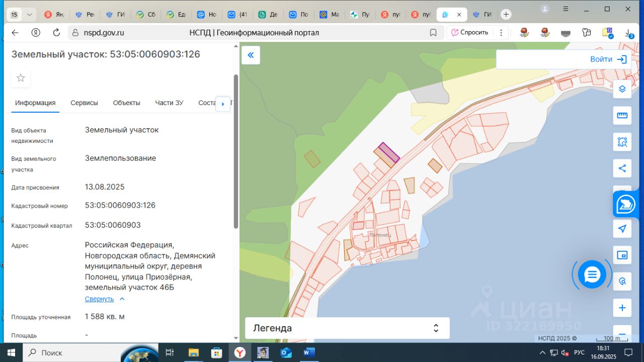Collapse the left info panel

coord(251,55)
